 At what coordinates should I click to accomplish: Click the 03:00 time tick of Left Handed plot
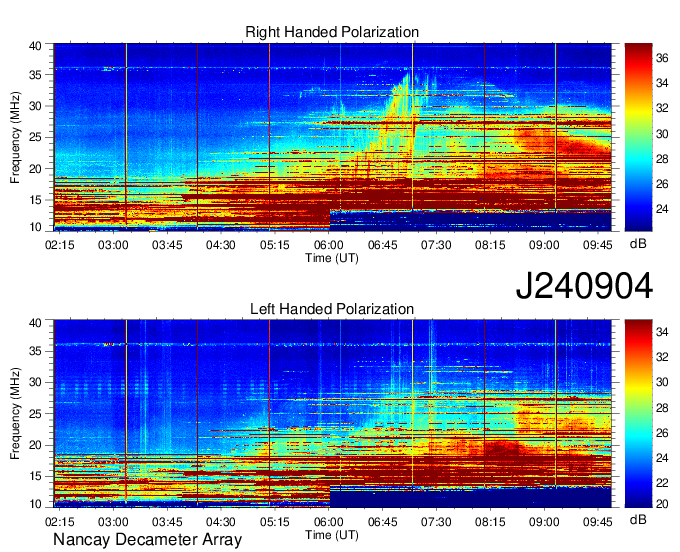click(x=113, y=522)
